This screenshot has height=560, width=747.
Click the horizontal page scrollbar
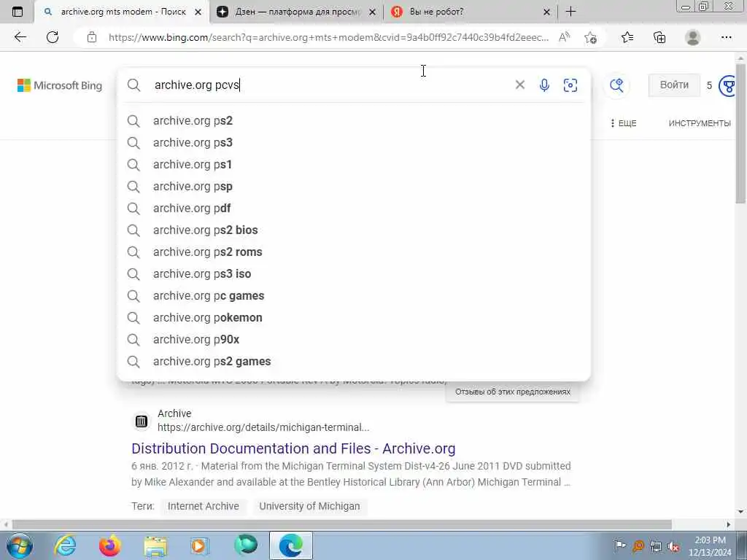click(341, 524)
